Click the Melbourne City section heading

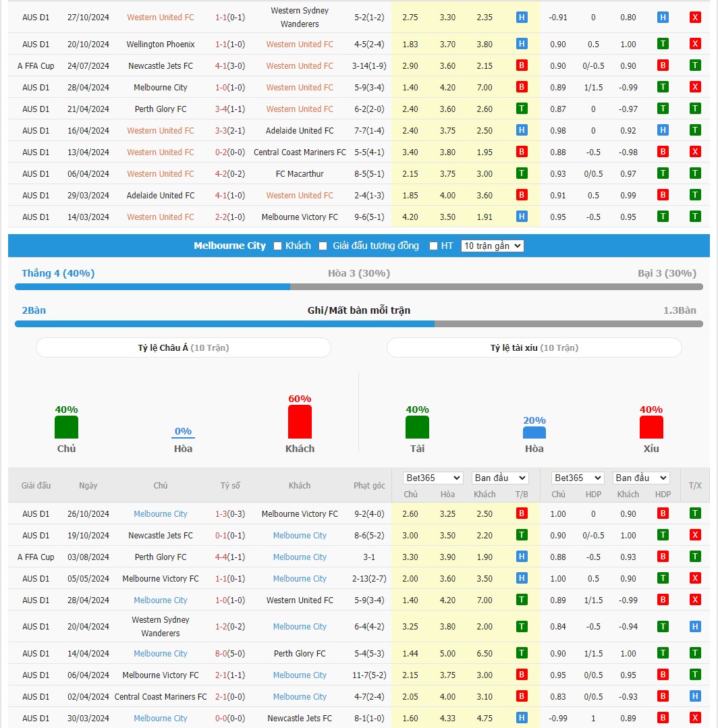click(229, 246)
